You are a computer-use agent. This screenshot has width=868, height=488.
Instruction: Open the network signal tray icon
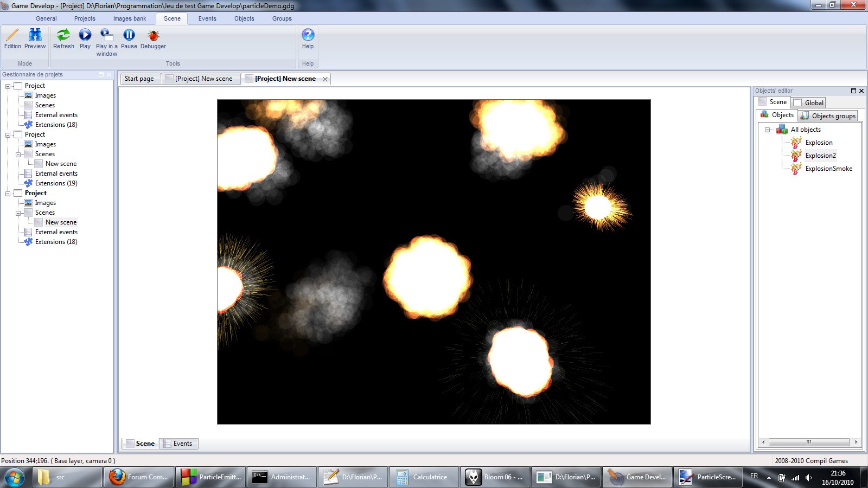coord(795,478)
